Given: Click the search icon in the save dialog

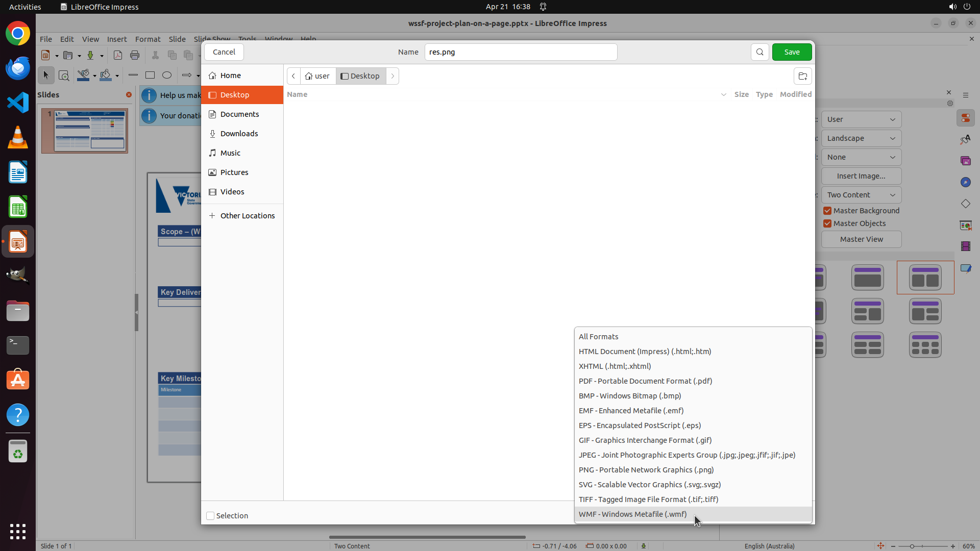Looking at the screenshot, I should tap(759, 52).
